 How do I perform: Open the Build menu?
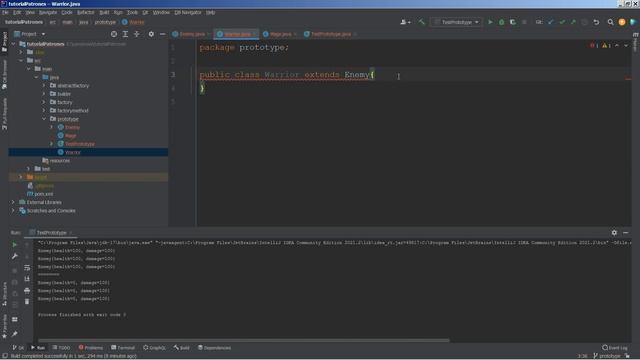coord(104,13)
